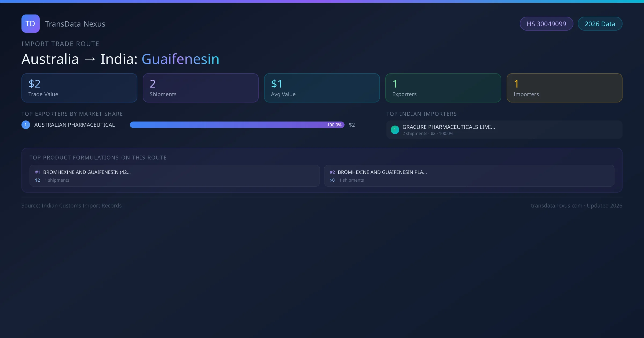Click the #1 formulation rank label
Image resolution: width=644 pixels, height=338 pixels.
[x=37, y=172]
